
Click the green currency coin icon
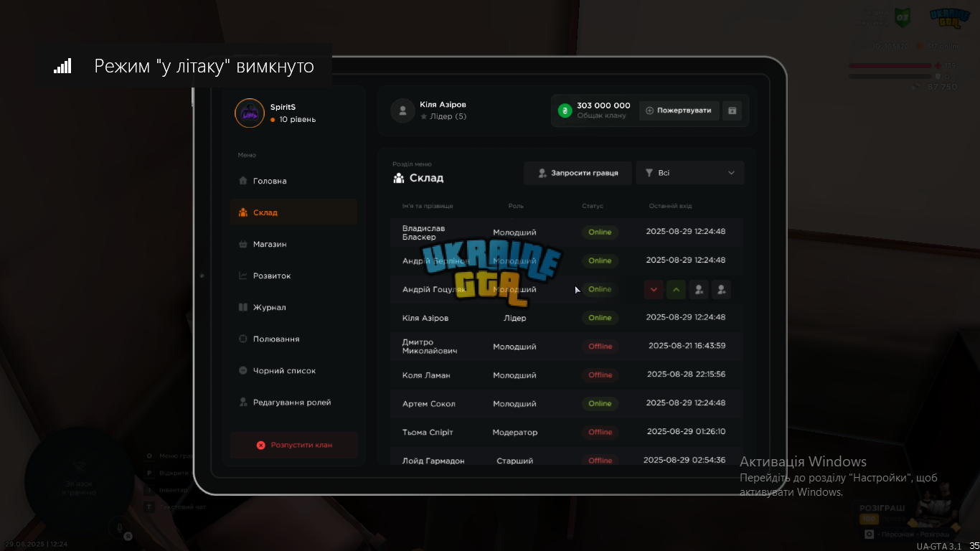(x=565, y=110)
